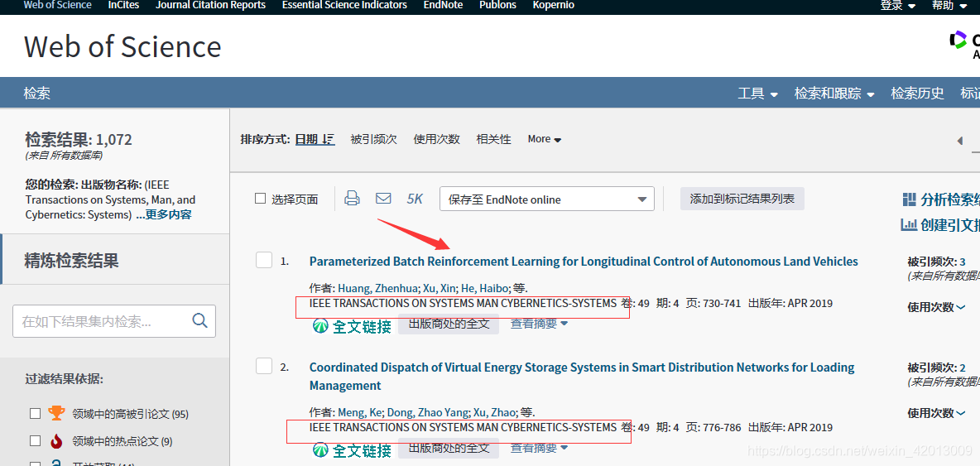Screen dimensions: 980x466
Task: Print the results using the printer icon
Action: [353, 199]
